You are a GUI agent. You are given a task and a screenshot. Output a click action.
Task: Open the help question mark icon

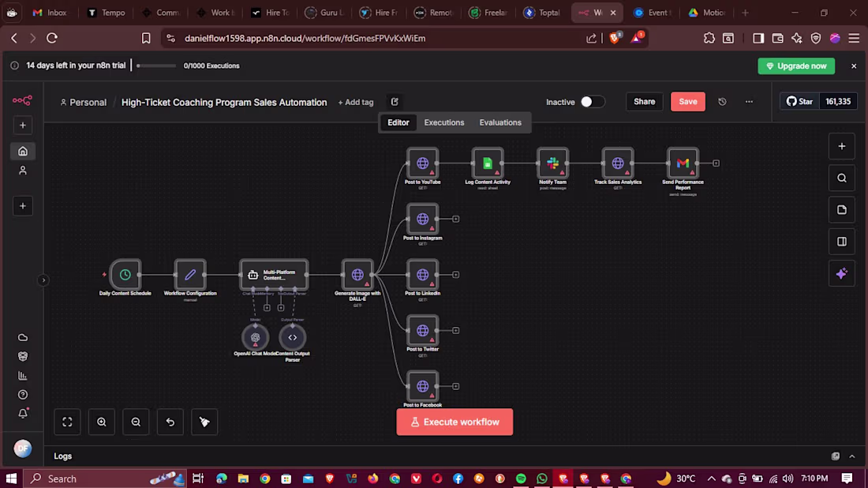click(23, 395)
